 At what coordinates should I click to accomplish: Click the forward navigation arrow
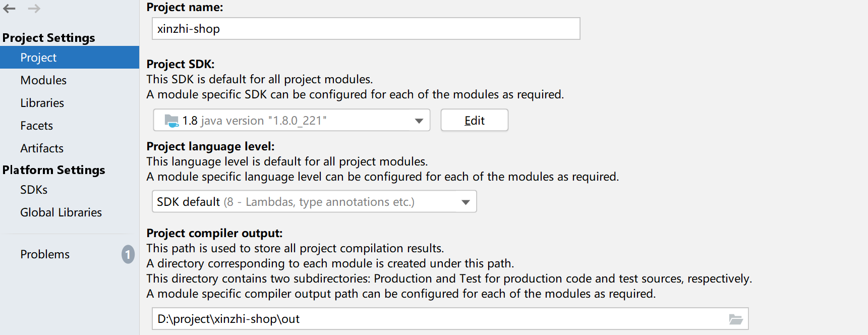34,9
